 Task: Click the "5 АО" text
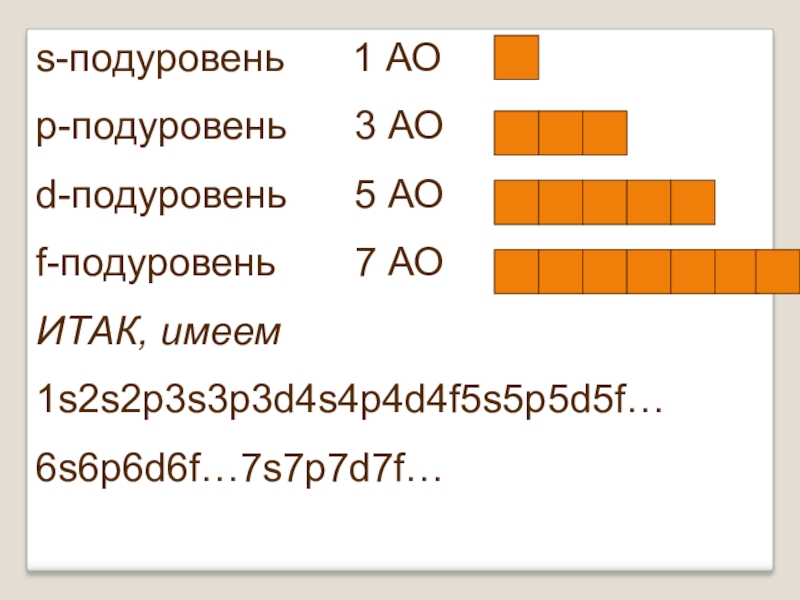[x=398, y=195]
